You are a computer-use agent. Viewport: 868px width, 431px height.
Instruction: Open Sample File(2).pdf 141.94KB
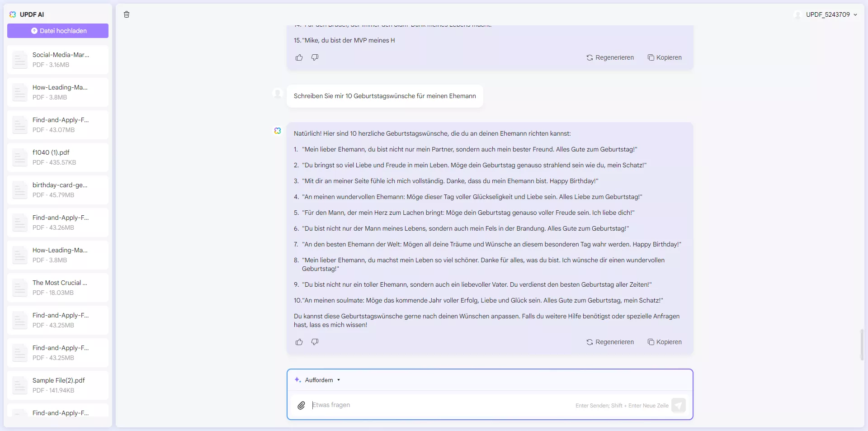click(x=58, y=385)
